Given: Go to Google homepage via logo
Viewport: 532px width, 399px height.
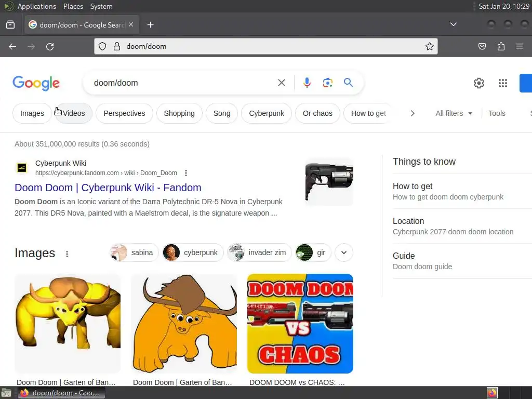Looking at the screenshot, I should pos(36,84).
